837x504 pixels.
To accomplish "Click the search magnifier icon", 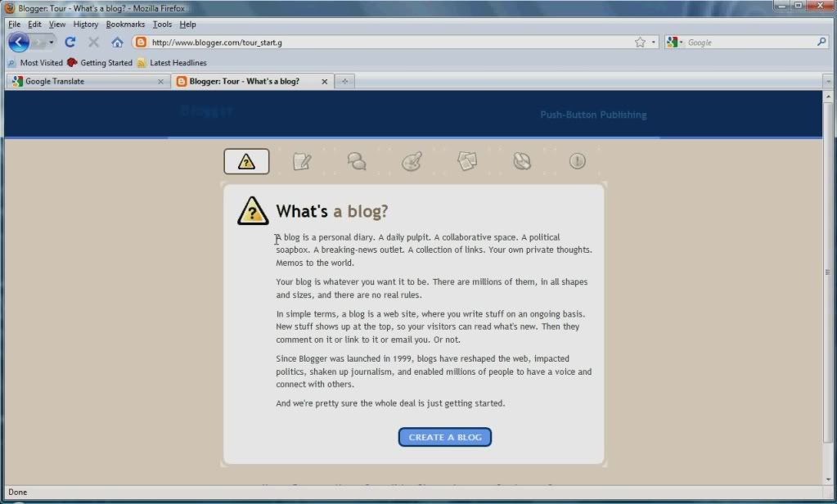I will pos(821,42).
